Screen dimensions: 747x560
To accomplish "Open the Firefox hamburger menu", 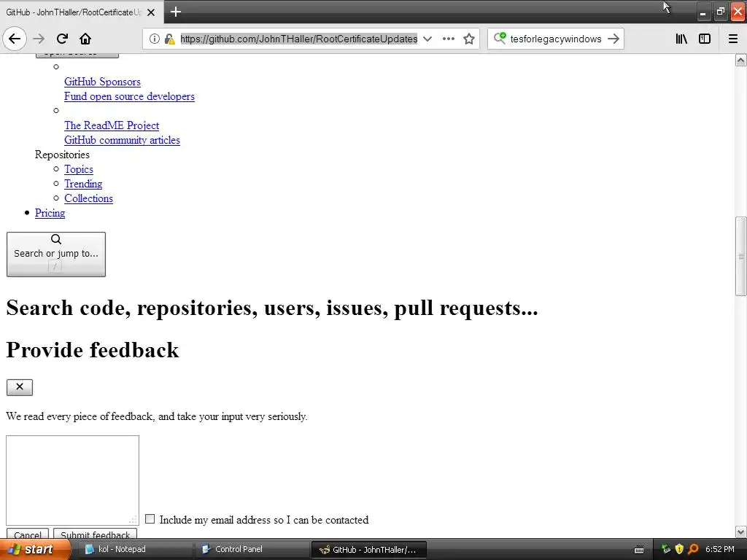I will point(733,39).
